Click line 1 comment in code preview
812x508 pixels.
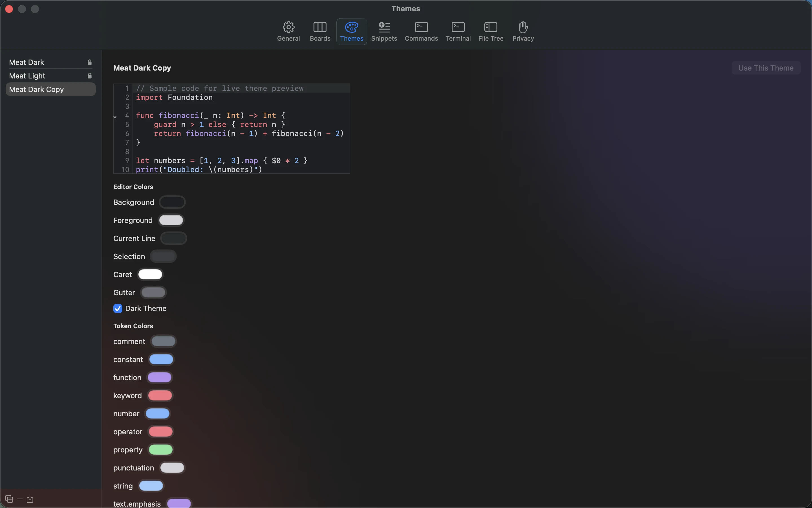pos(220,88)
